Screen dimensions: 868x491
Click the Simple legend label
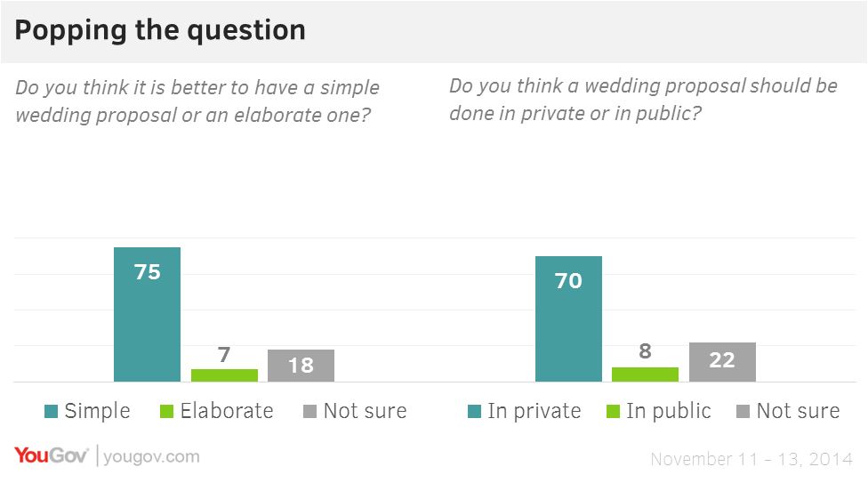(x=98, y=411)
